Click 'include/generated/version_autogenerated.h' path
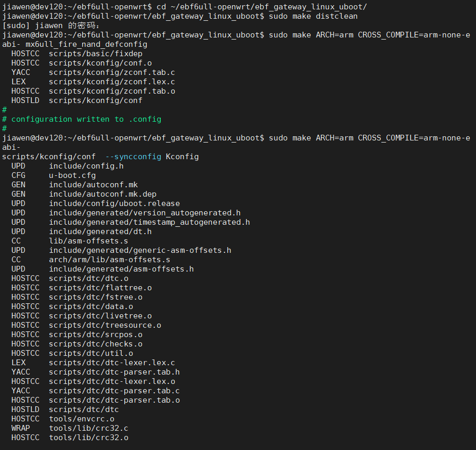The width and height of the screenshot is (476, 450). click(x=145, y=213)
